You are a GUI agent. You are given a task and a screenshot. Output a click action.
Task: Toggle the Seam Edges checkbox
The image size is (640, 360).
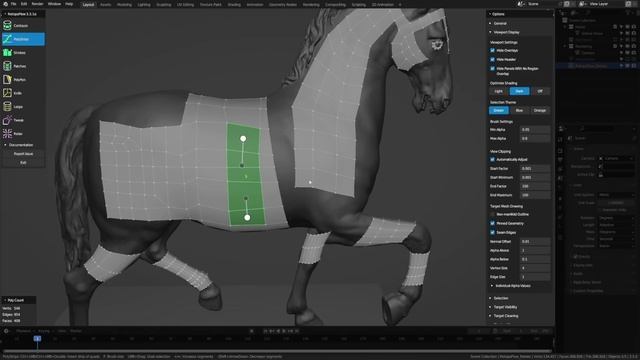[492, 232]
